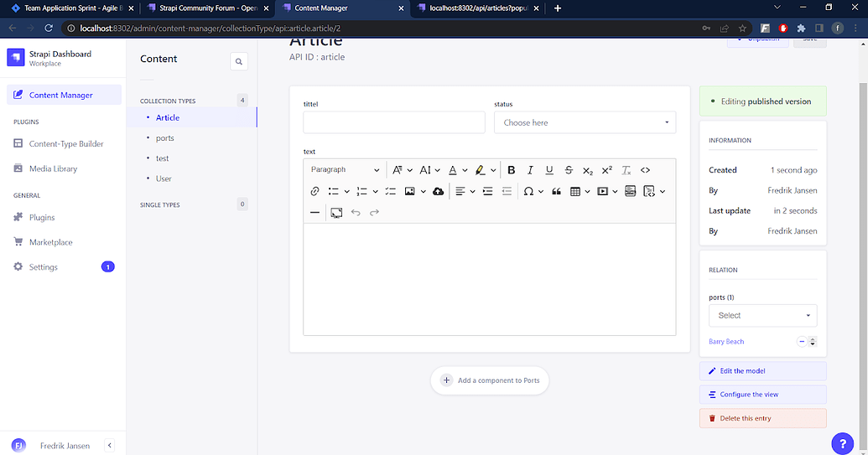Open the Barry Beach relation link
This screenshot has height=455, width=868.
tap(725, 342)
